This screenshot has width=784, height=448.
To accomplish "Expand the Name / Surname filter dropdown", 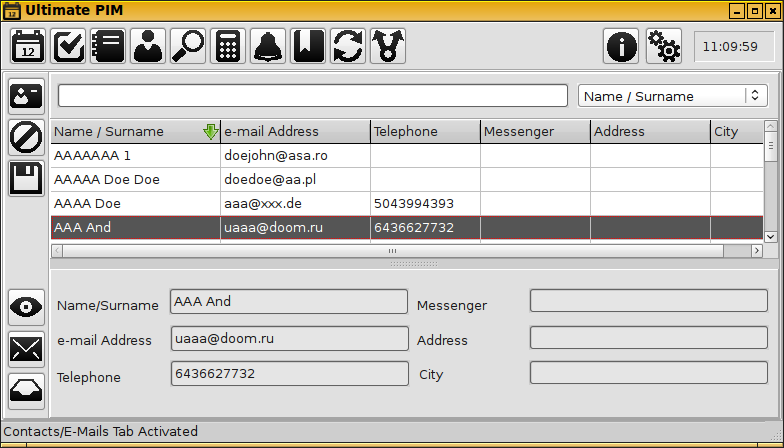I will pyautogui.click(x=673, y=96).
